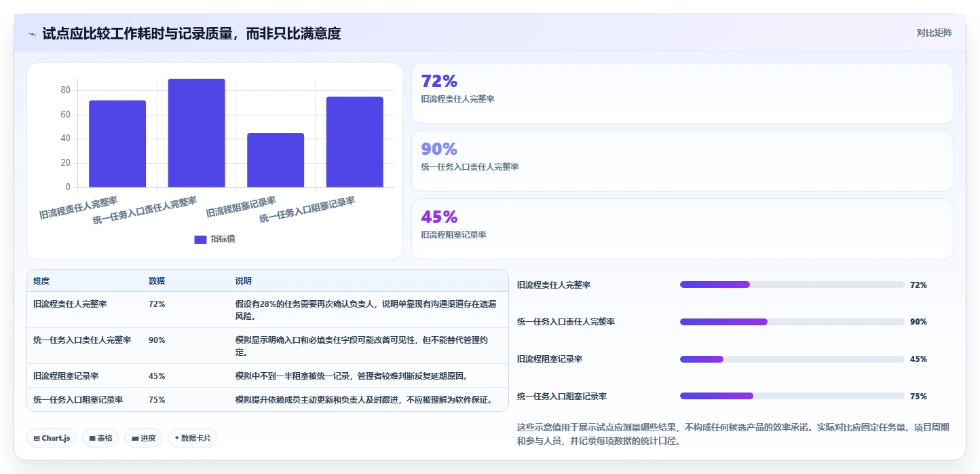Click the 75% value in the table
This screenshot has height=474, width=980.
tap(157, 399)
